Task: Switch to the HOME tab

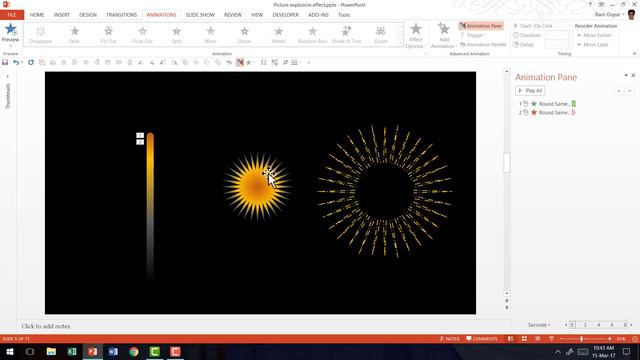Action: [x=37, y=15]
